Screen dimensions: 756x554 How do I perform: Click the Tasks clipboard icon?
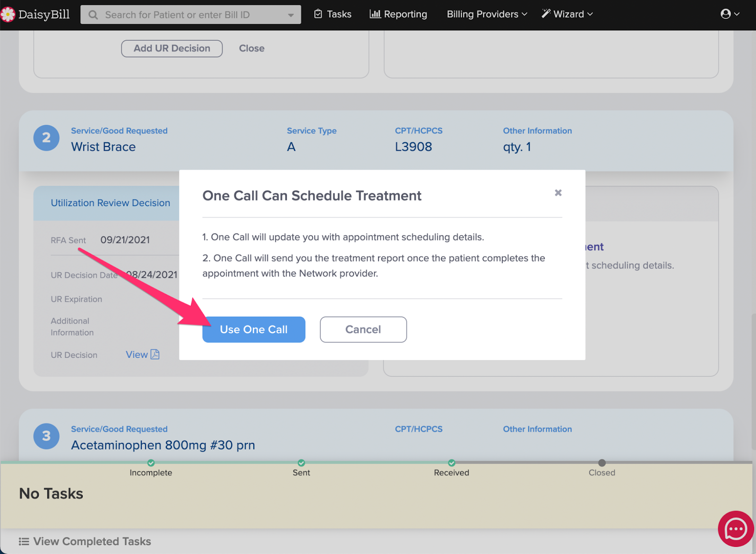(x=318, y=14)
